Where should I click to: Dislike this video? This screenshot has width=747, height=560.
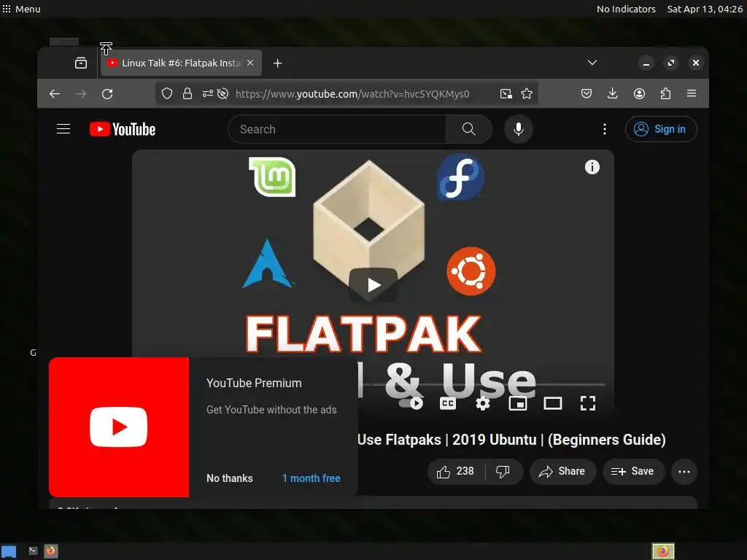pos(503,472)
